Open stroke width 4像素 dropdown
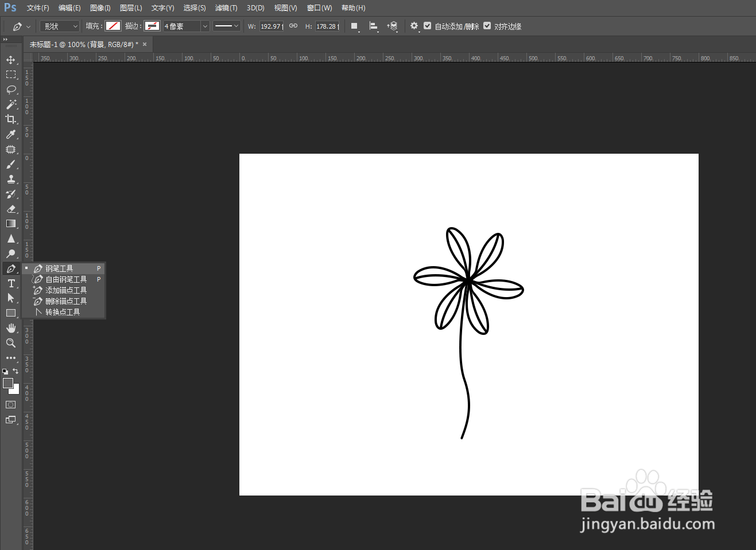Viewport: 756px width, 550px height. tap(205, 26)
